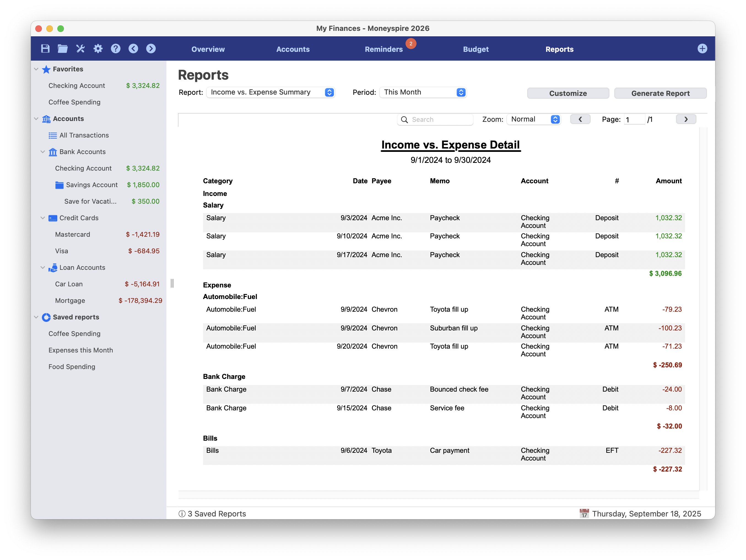
Task: Navigate forward with the right arrow icon
Action: coord(151,49)
